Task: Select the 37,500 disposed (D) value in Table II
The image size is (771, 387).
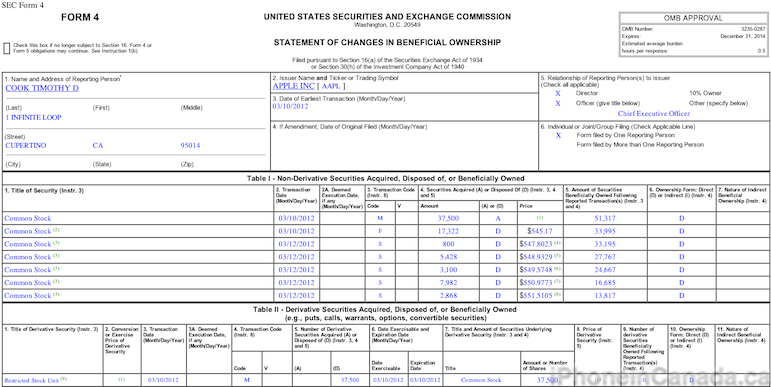Action: coord(350,381)
